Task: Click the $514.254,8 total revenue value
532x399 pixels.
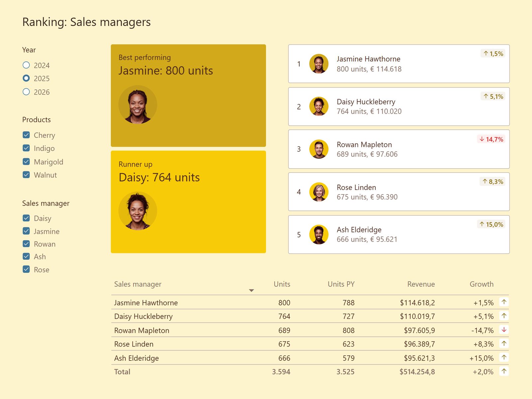Action: pyautogui.click(x=417, y=372)
